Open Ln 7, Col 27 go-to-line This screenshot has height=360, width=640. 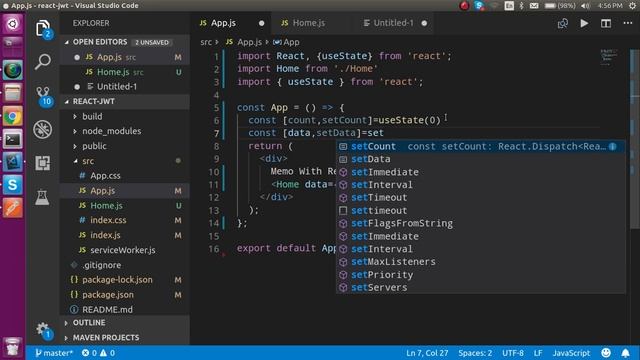tap(427, 353)
